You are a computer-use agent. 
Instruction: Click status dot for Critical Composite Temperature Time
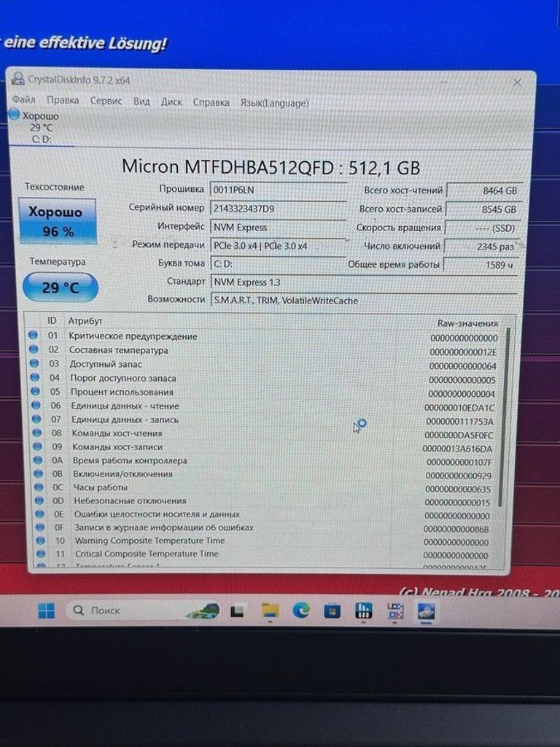pyautogui.click(x=41, y=553)
